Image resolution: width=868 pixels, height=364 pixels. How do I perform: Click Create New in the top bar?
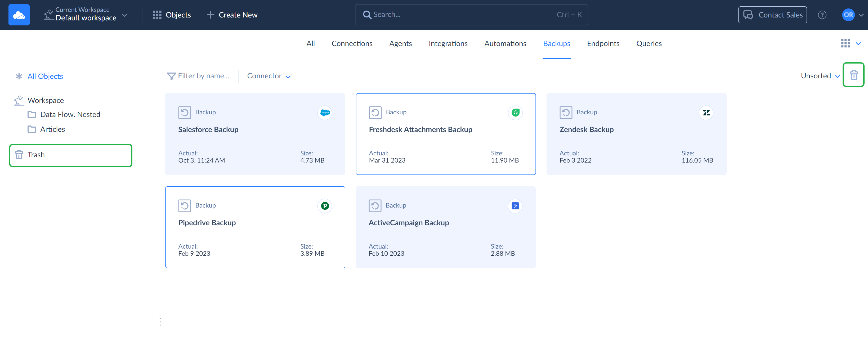pyautogui.click(x=232, y=15)
